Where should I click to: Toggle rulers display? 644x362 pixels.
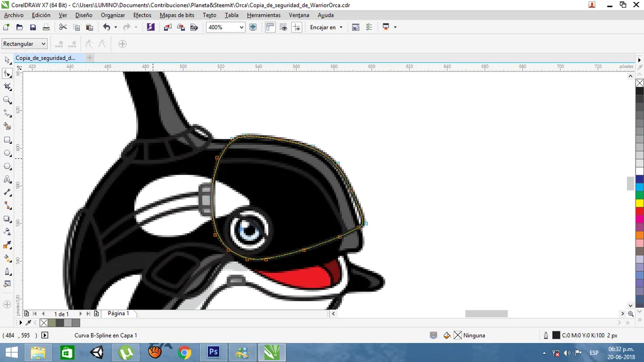tap(270, 27)
